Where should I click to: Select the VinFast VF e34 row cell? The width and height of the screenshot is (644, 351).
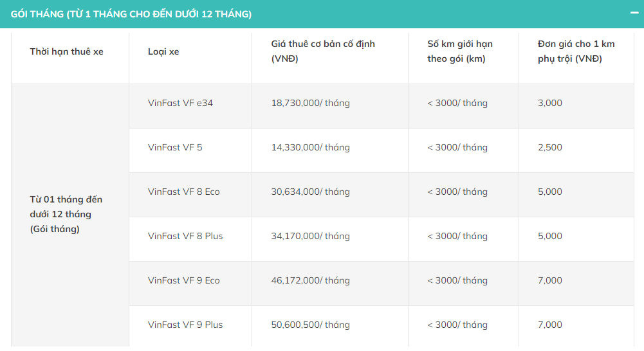coord(180,103)
